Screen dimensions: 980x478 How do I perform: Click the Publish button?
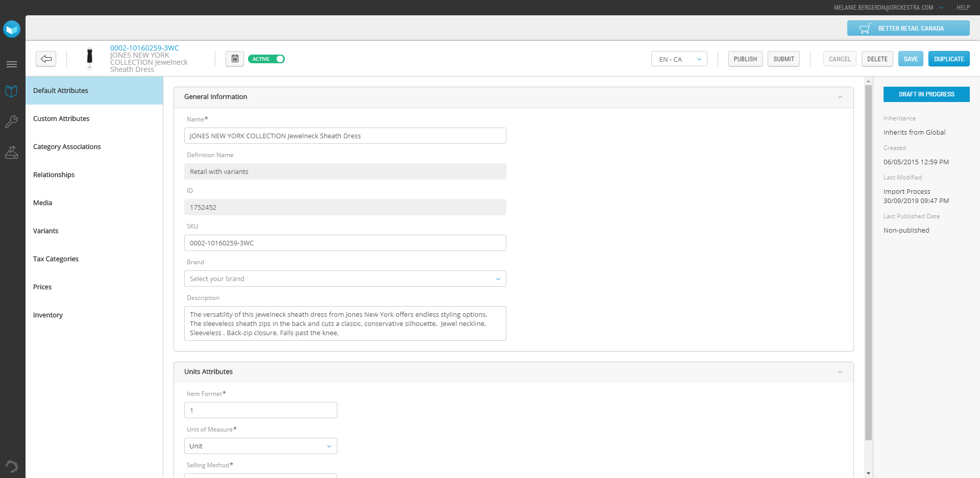pos(745,59)
